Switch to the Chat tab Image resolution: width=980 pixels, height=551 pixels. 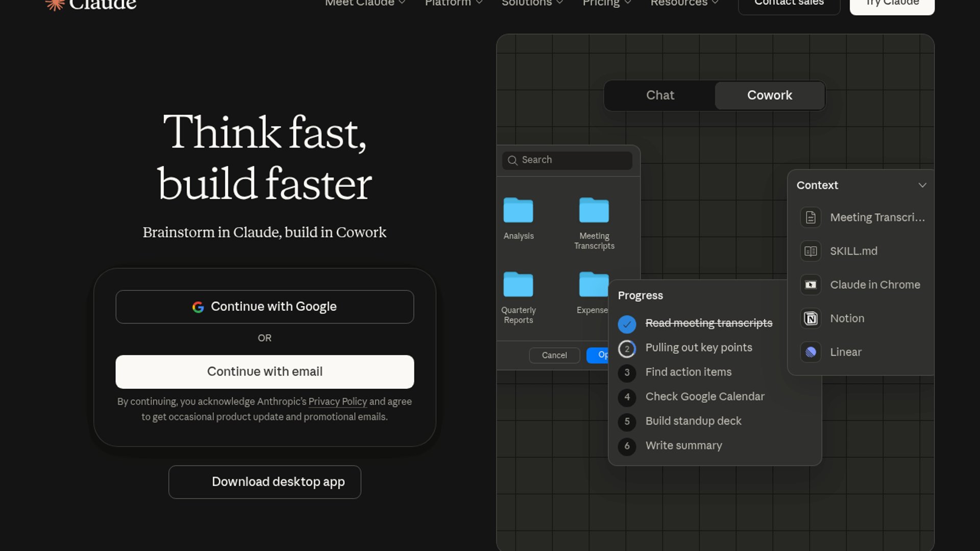(x=660, y=95)
